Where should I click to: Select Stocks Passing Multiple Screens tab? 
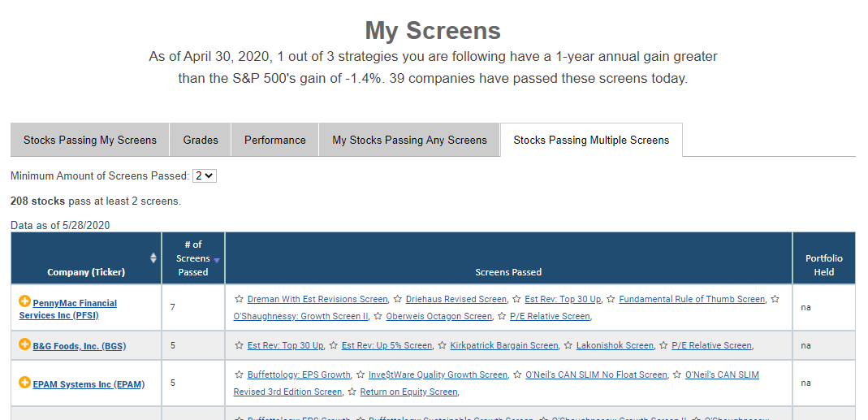click(x=591, y=140)
